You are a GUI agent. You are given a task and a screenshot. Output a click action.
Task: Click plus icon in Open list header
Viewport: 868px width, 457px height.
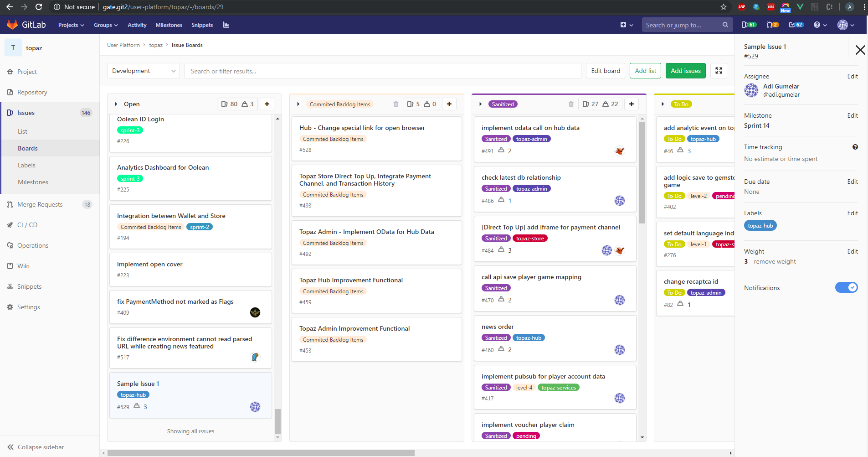267,104
